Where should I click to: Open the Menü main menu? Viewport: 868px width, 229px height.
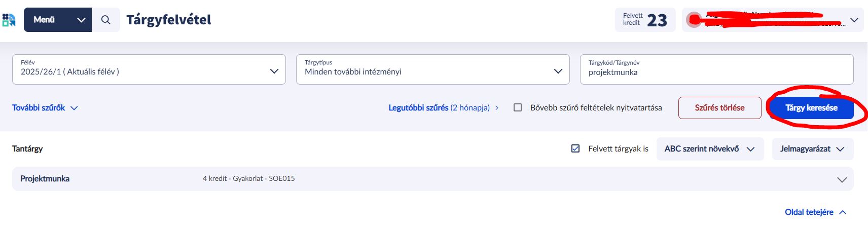coord(58,20)
